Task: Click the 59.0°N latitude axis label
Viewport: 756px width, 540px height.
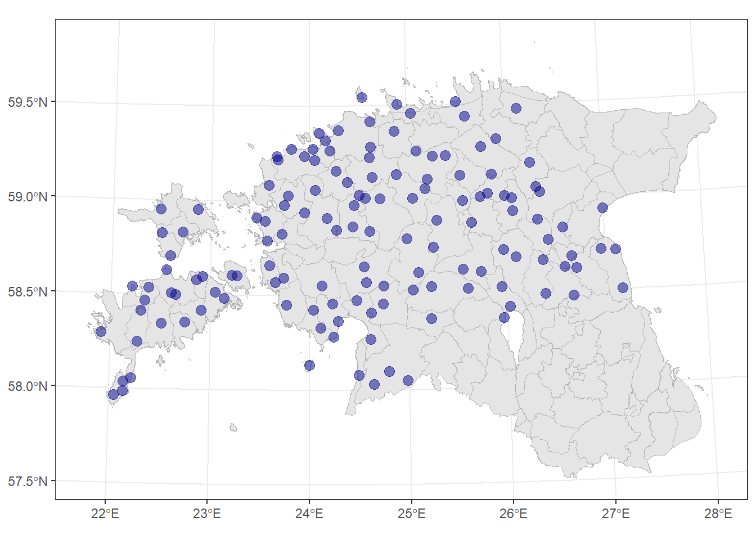Action: (x=28, y=197)
